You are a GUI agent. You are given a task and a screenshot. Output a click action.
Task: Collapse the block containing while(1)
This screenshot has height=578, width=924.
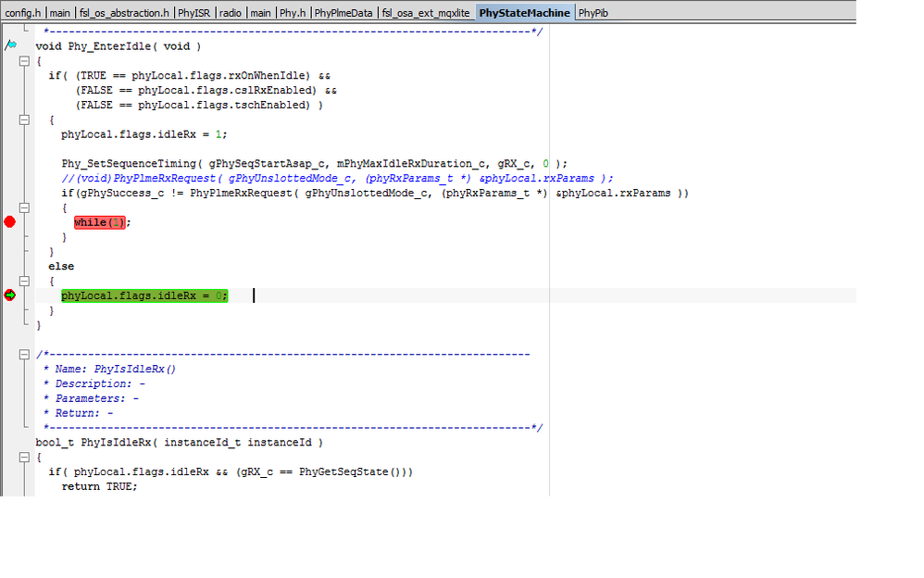pyautogui.click(x=24, y=207)
